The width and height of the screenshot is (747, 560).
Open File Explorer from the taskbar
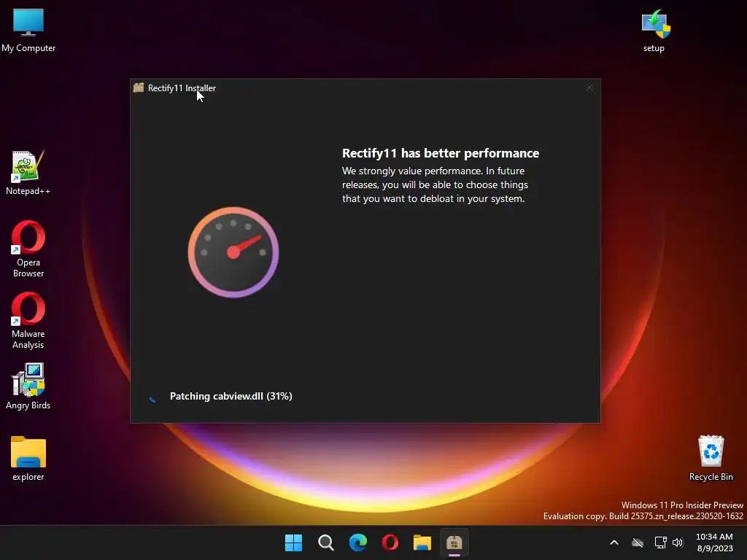coord(422,542)
